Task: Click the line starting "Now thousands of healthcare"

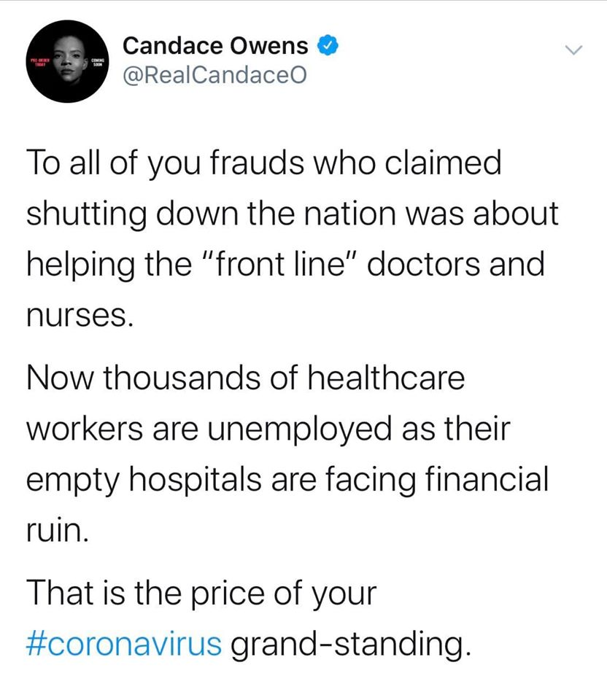Action: point(245,379)
